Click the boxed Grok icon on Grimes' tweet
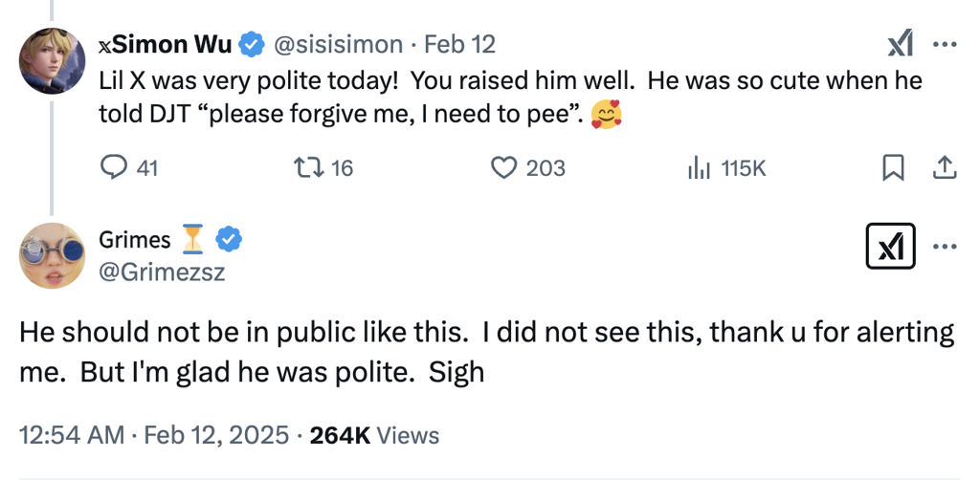 890,247
